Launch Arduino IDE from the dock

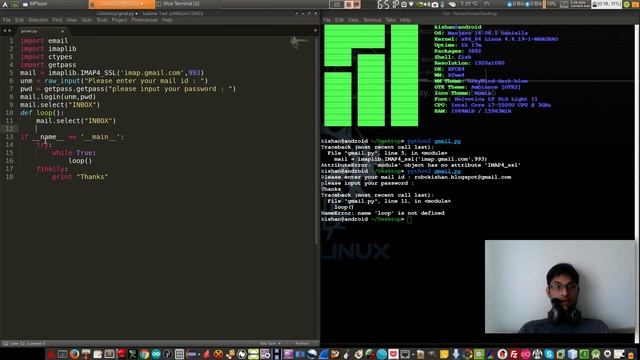coord(156,354)
